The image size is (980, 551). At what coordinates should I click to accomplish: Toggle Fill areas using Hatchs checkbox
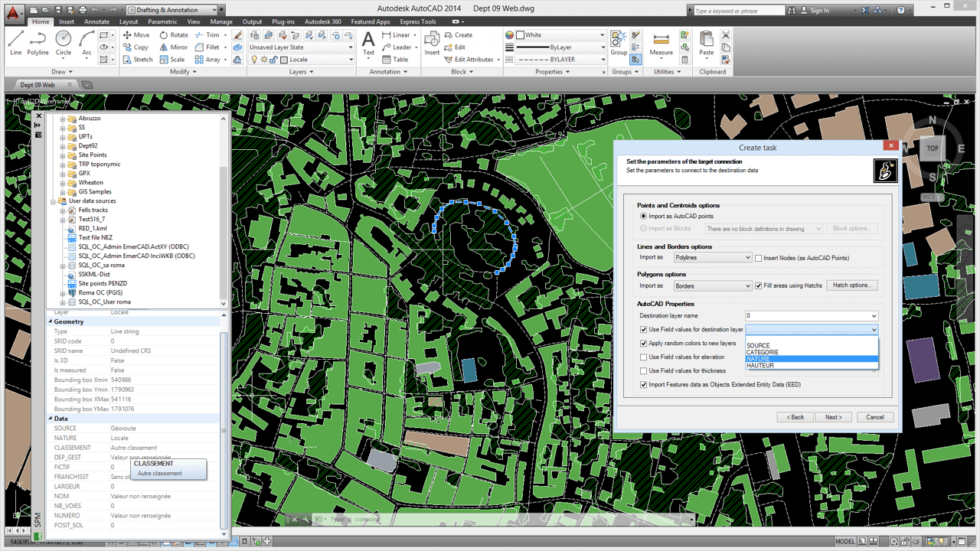point(758,285)
